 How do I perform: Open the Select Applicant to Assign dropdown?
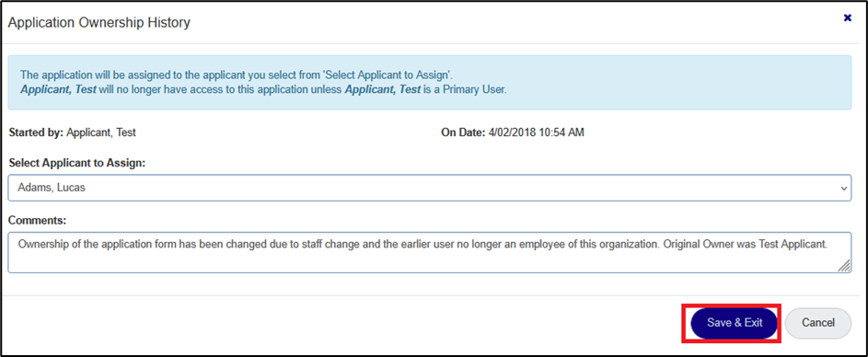tap(430, 188)
